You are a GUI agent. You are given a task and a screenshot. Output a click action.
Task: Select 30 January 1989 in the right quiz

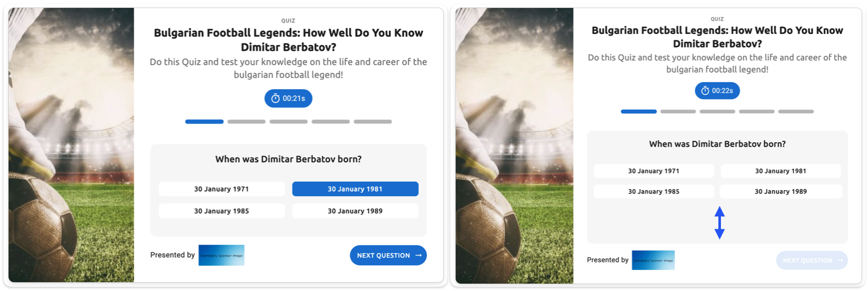781,192
